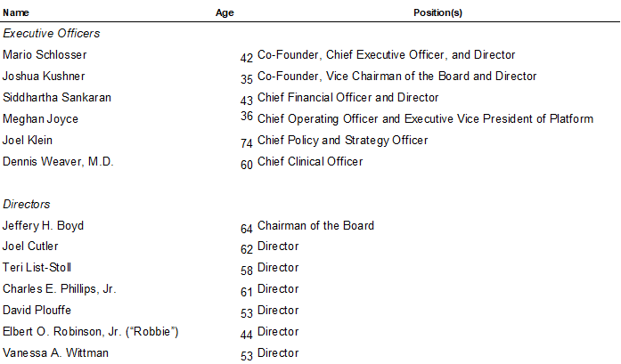The image size is (621, 364).
Task: Click the Age column header
Action: pyautogui.click(x=225, y=12)
